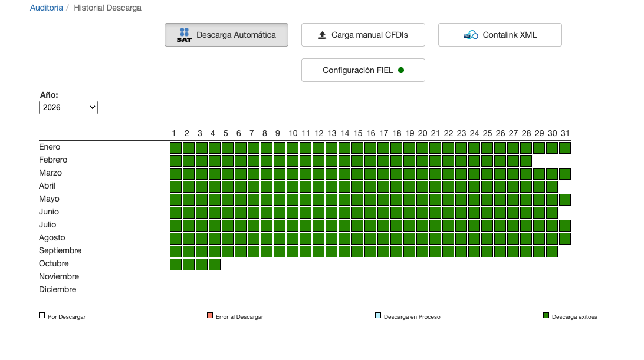
Task: Click the Descarga exitosa legend swatch
Action: (546, 315)
